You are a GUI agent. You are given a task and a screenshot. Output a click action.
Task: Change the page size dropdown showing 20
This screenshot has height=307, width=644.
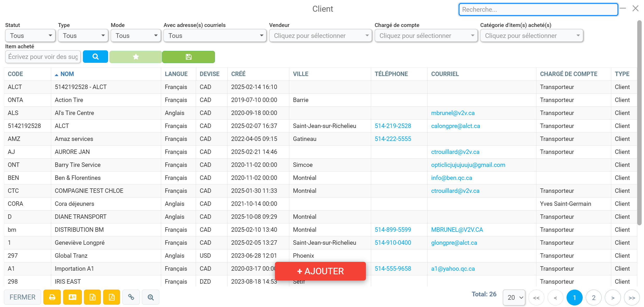[514, 297]
